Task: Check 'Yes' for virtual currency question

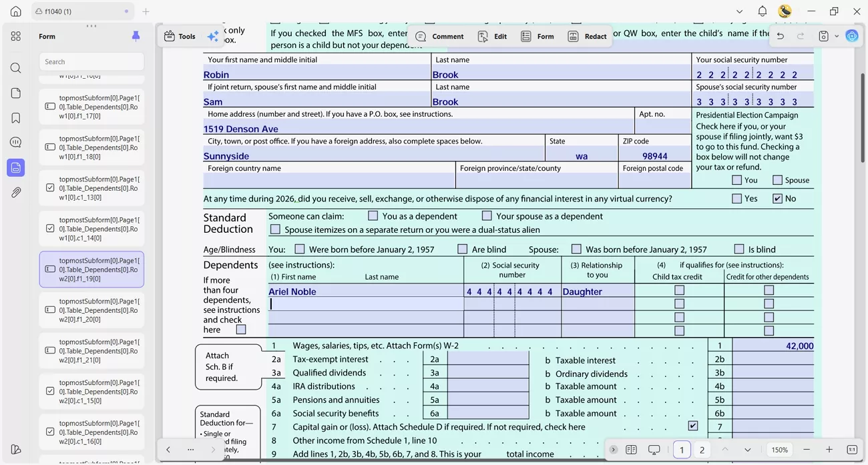Action: (737, 198)
